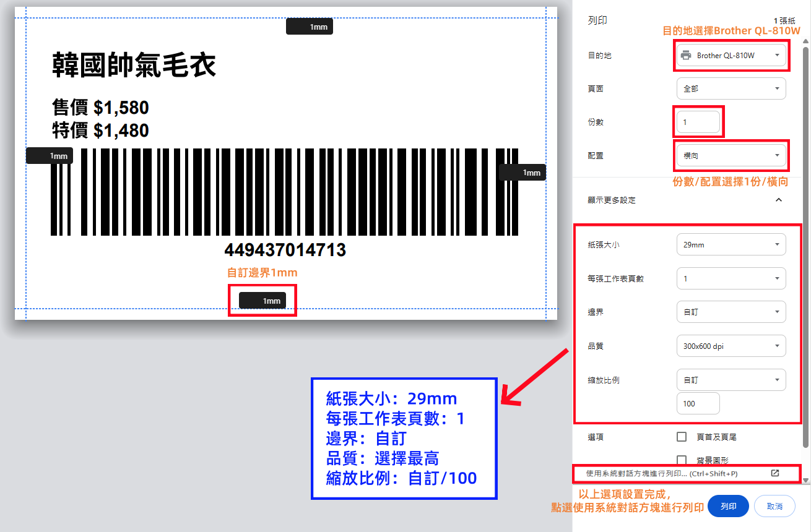
Task: Click the scrollbar down arrow in settings panel
Action: click(x=805, y=480)
